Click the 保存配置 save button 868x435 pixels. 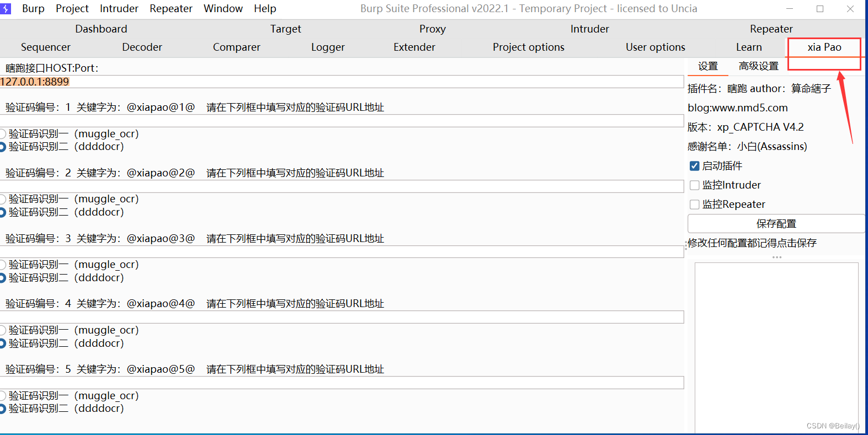(776, 224)
